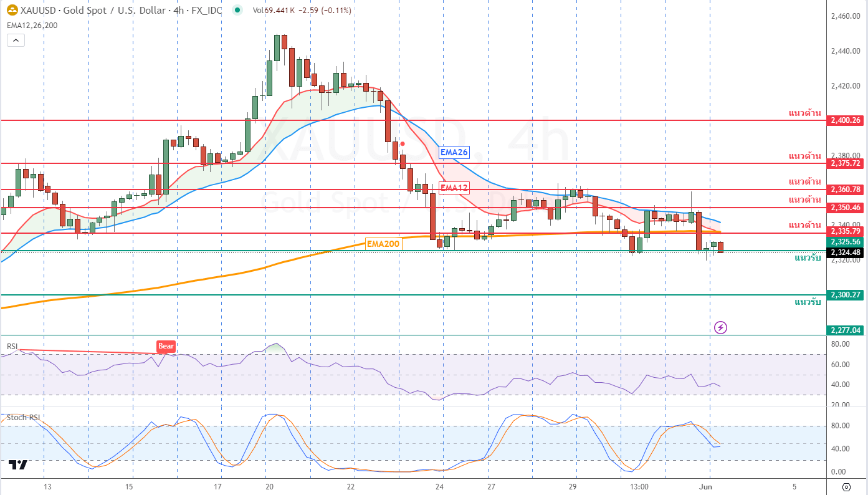The width and height of the screenshot is (868, 495).
Task: Click the 2,375.72 resistance price tag
Action: click(846, 163)
